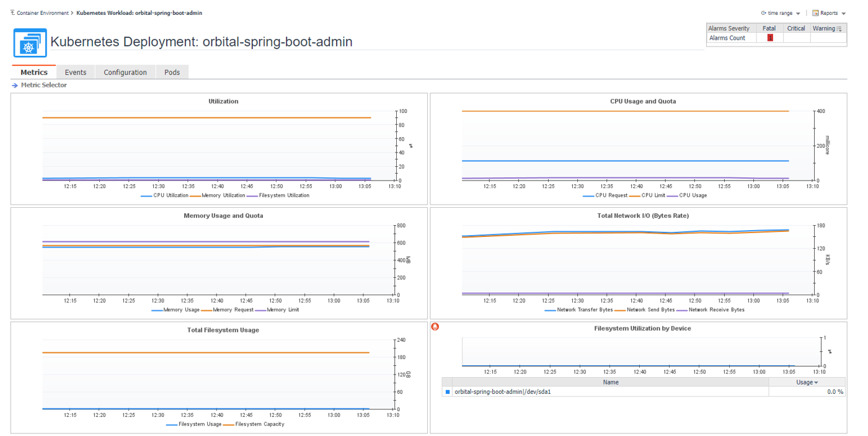Click the orange CPU Limit line

click(x=625, y=111)
